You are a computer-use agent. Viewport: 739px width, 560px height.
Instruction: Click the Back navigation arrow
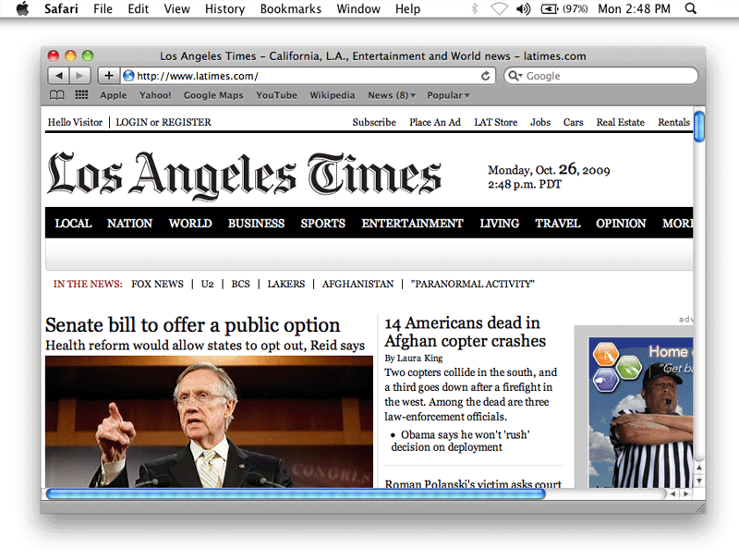pos(58,76)
